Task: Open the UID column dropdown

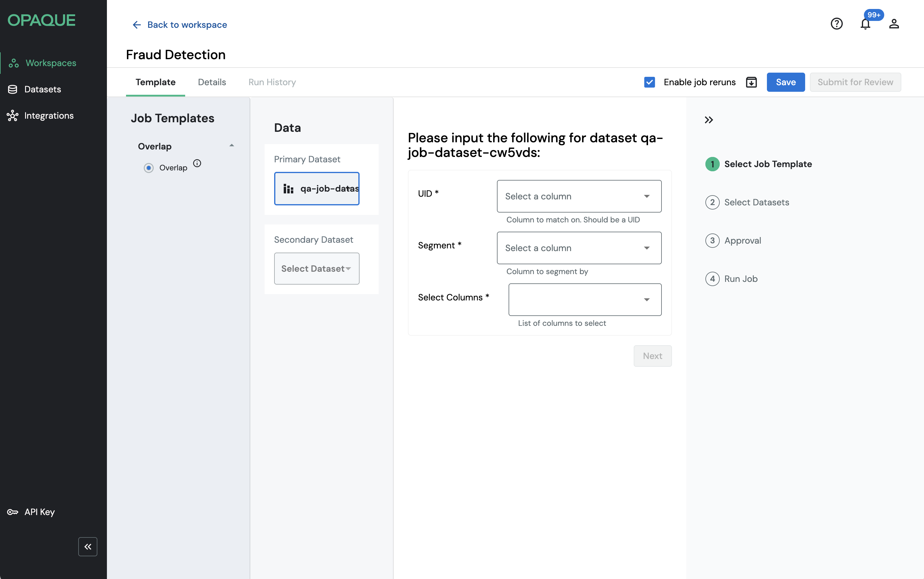Action: 578,196
